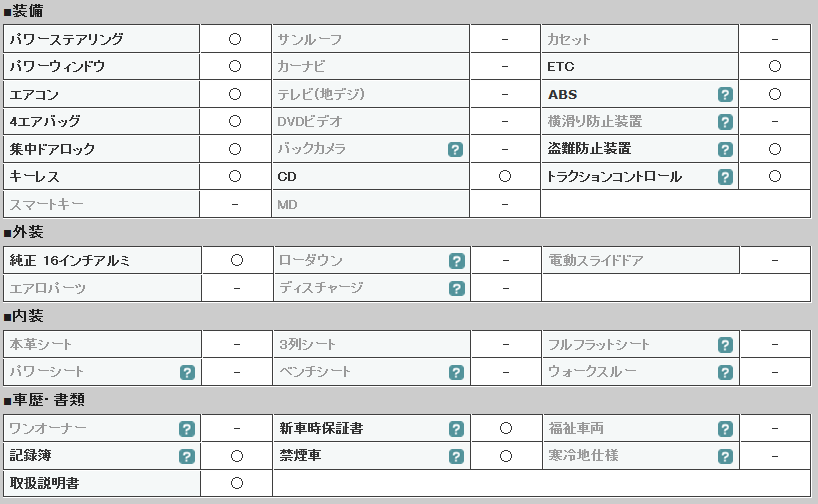Click the help icon next to ABS
The width and height of the screenshot is (818, 504).
725,94
